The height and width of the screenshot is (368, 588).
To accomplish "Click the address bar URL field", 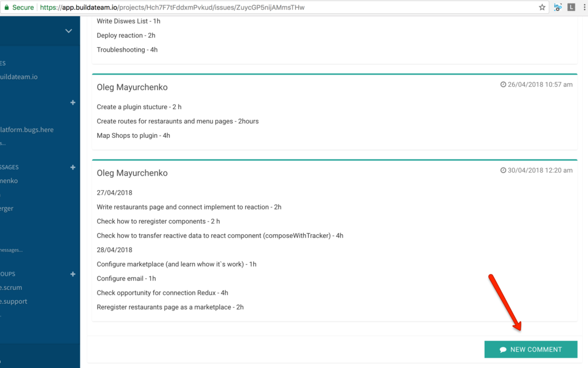I will (172, 7).
